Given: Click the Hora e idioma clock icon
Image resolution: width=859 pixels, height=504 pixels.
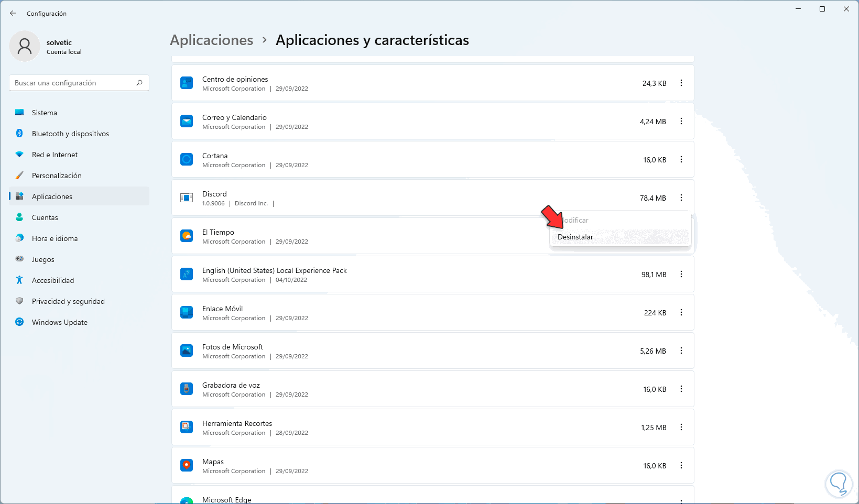Looking at the screenshot, I should pyautogui.click(x=19, y=238).
